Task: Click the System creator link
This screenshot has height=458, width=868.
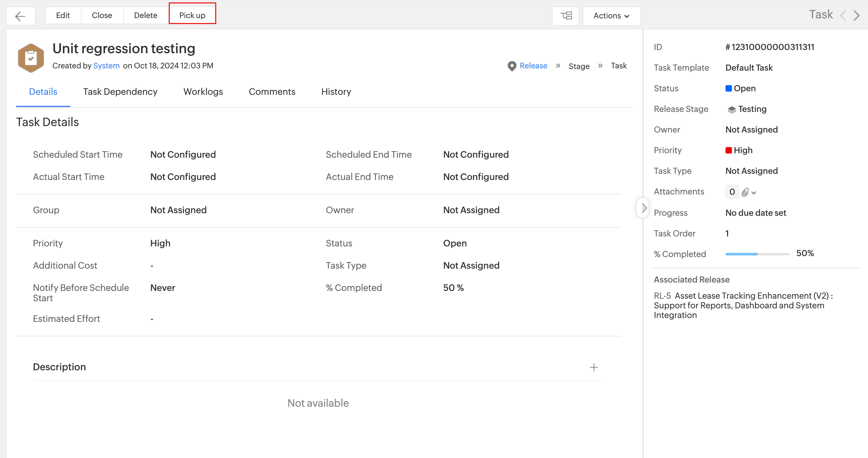Action: coord(106,66)
